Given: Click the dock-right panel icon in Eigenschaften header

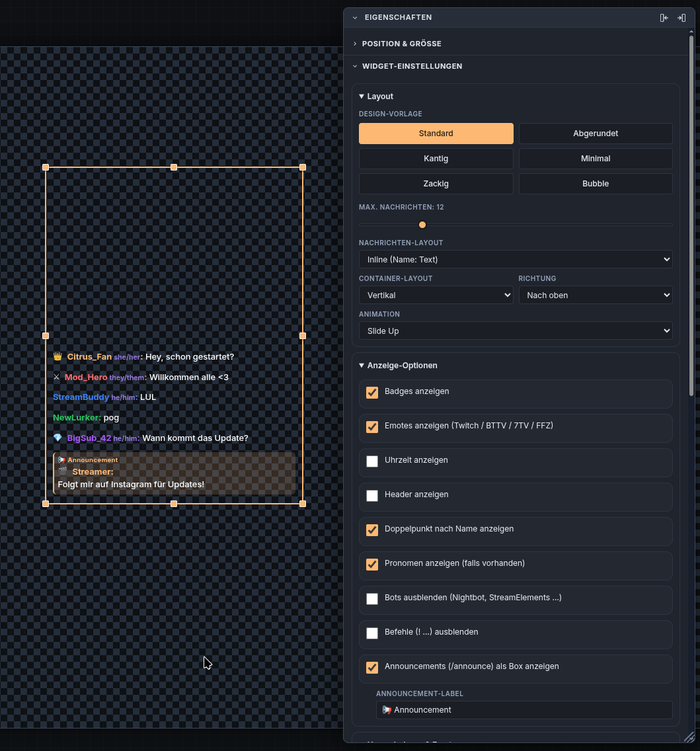Looking at the screenshot, I should point(681,18).
